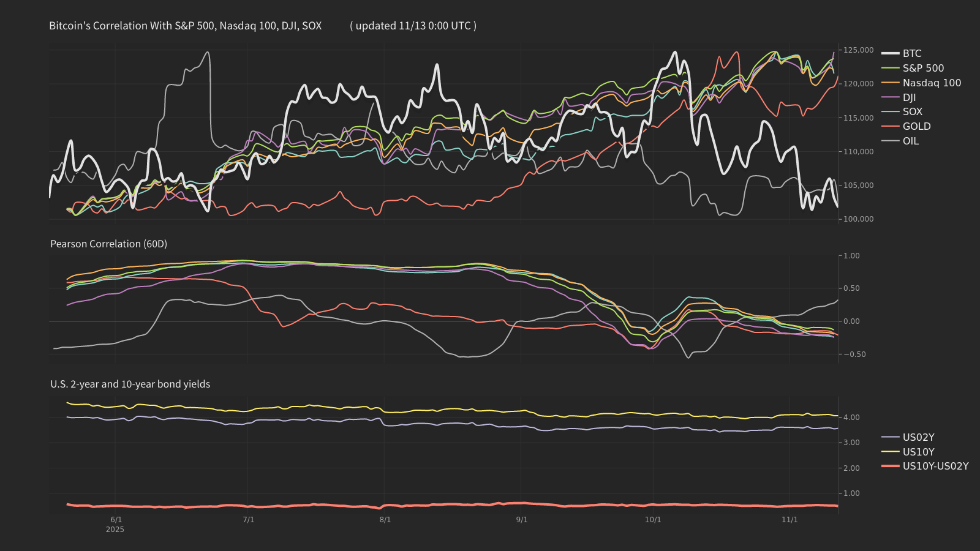980x551 pixels.
Task: Toggle Nasdaq 100 line visibility
Action: coord(931,83)
